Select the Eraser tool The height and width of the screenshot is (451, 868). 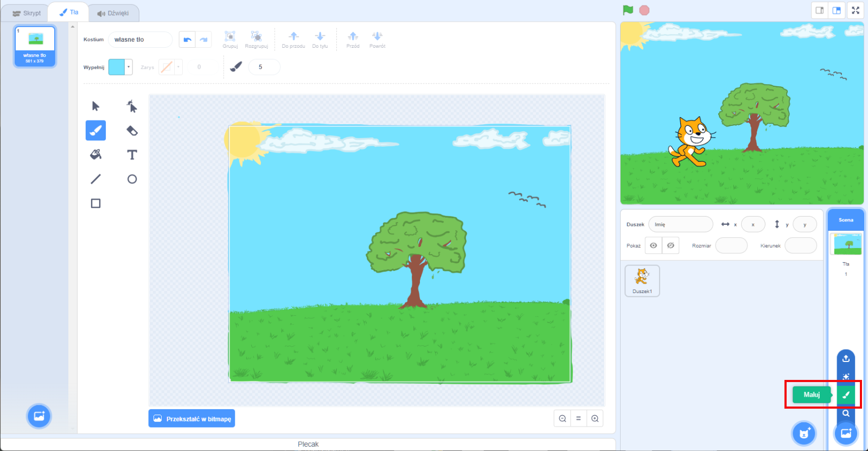pos(132,130)
